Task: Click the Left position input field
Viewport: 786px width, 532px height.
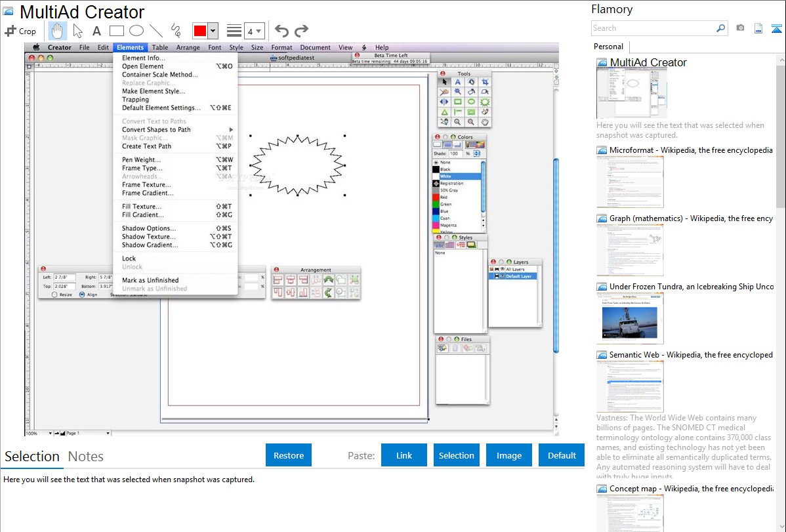Action: 64,277
